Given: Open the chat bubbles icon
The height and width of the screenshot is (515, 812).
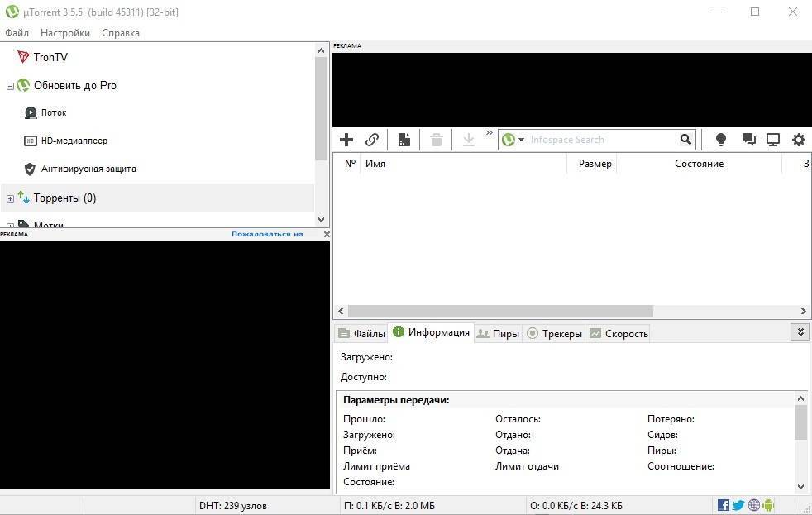Looking at the screenshot, I should pos(748,139).
